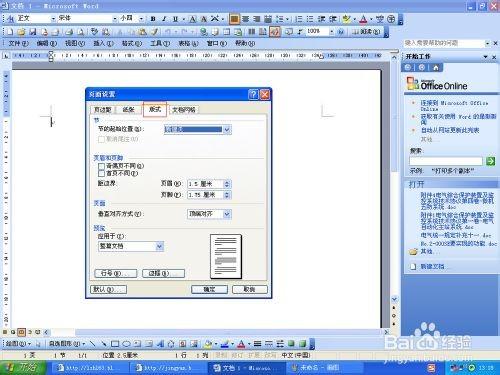500x375 pixels.
Task: Click the Show/Hide paragraph marks icon
Action: click(300, 32)
